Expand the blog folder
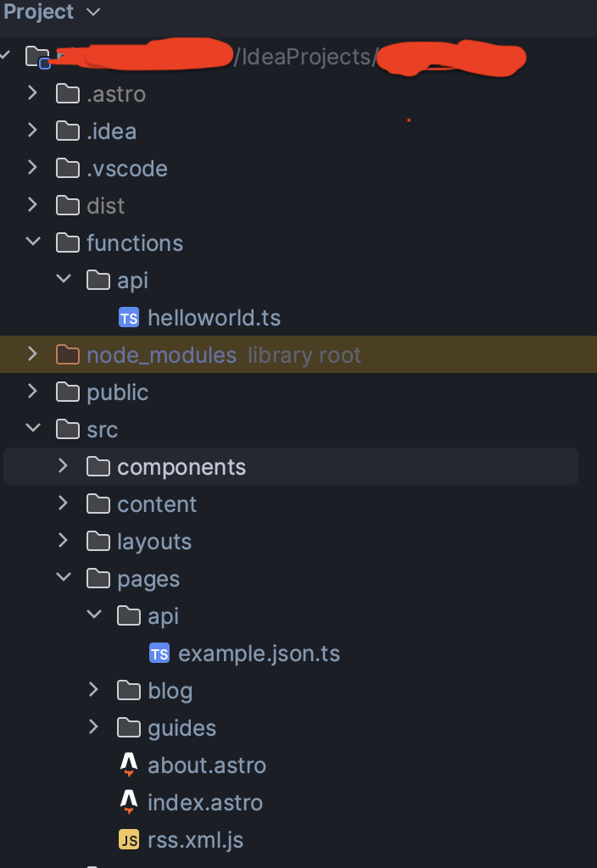Viewport: 597px width, 868px height. [x=93, y=690]
